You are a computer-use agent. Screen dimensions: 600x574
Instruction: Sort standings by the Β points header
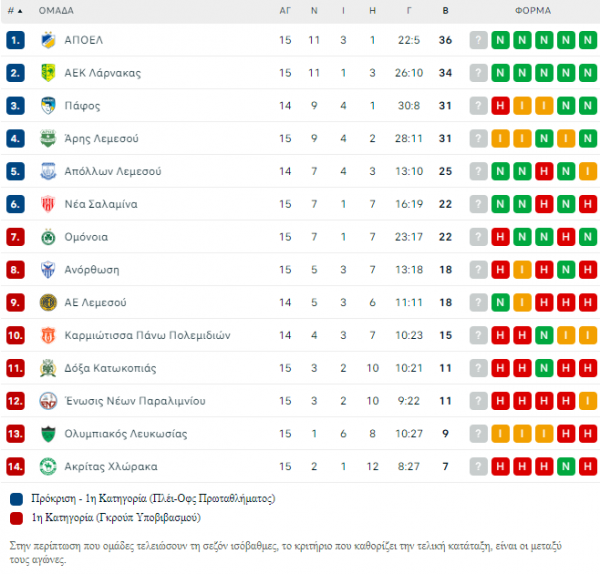[445, 11]
